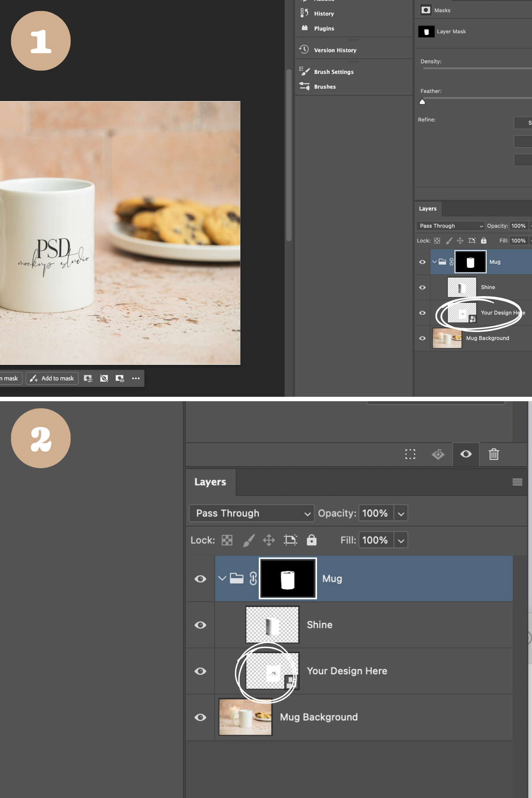The width and height of the screenshot is (532, 798).
Task: Collapse Mug group chevron in enlarged Layers panel
Action: coord(222,579)
